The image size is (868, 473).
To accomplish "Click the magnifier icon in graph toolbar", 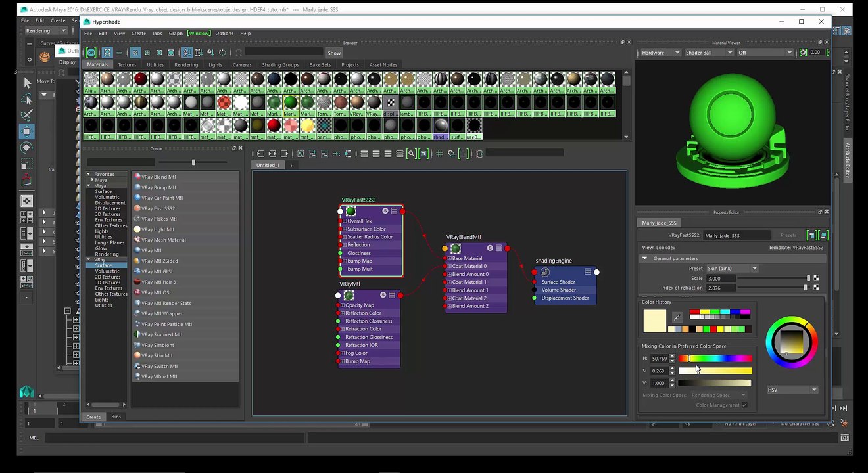I will (x=411, y=154).
